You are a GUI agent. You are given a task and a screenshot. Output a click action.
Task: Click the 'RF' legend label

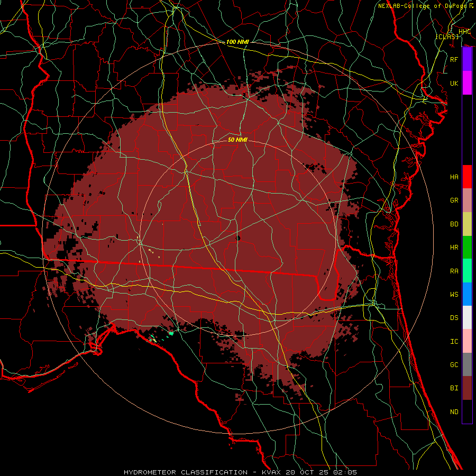tap(454, 59)
